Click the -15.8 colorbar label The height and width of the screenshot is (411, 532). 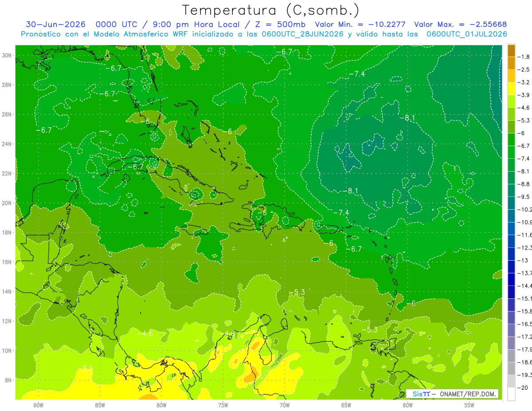pyautogui.click(x=524, y=311)
